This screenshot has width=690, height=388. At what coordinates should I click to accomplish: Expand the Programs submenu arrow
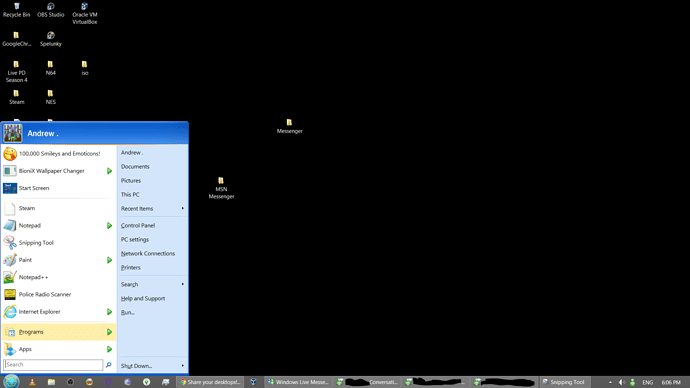click(x=109, y=332)
